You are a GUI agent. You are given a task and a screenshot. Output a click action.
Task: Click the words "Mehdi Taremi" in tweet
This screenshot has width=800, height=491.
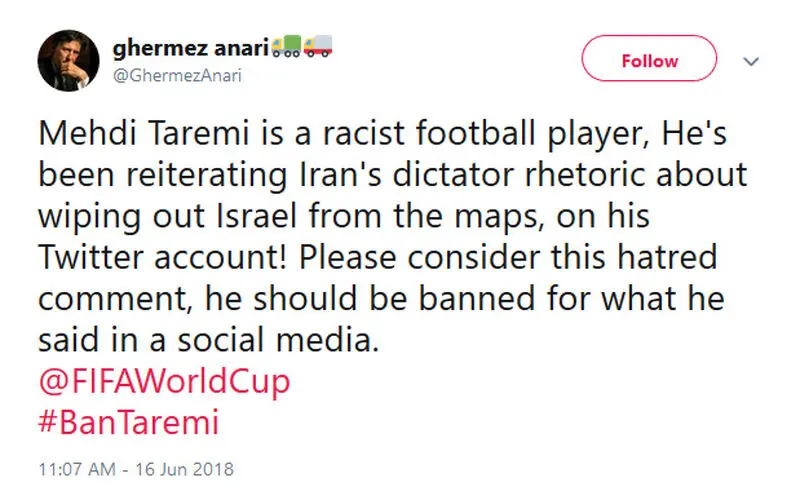pos(144,133)
